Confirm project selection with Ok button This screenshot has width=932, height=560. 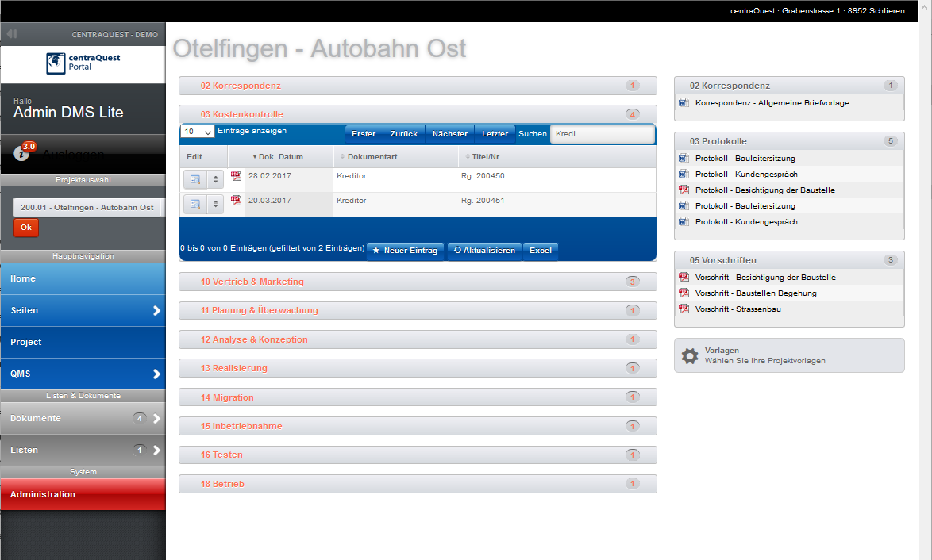26,228
